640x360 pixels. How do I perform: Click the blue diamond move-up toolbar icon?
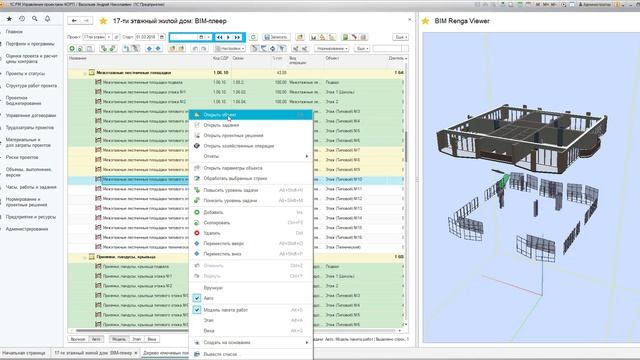click(149, 49)
